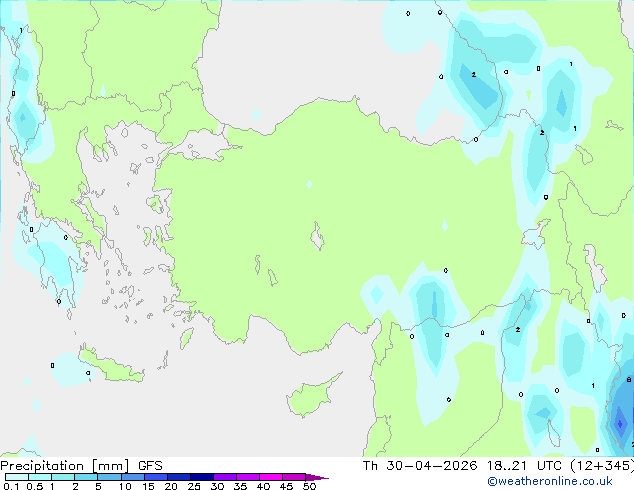Click the '0.1' legend scale label
This screenshot has width=634, height=490.
[x=11, y=486]
